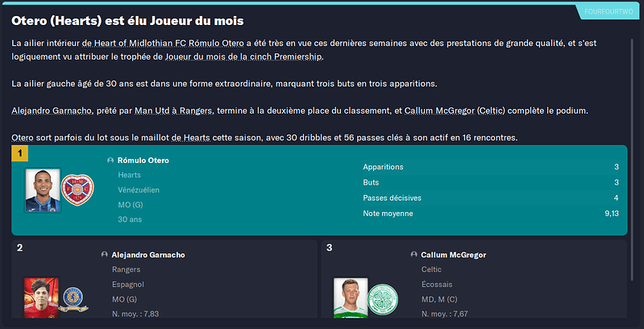Select Alejandro Garnacho name in second place card
This screenshot has height=329, width=644.
pyautogui.click(x=148, y=255)
